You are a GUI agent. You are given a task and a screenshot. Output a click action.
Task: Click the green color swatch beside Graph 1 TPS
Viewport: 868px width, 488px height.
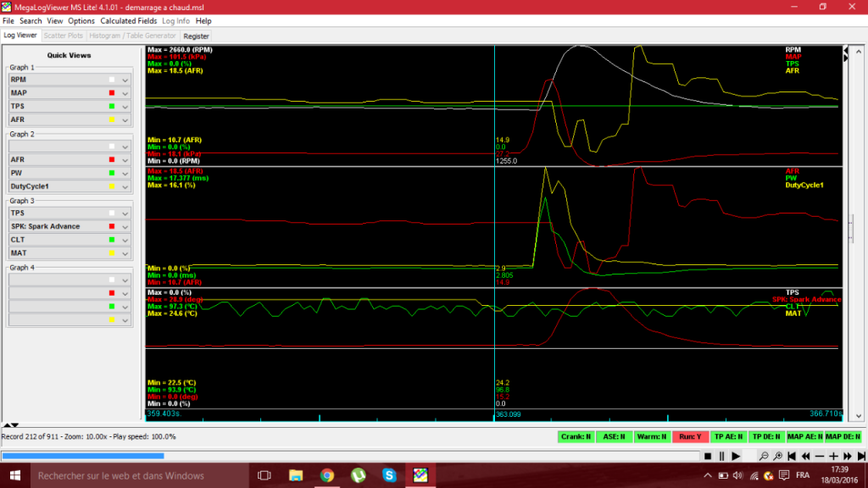pos(112,106)
